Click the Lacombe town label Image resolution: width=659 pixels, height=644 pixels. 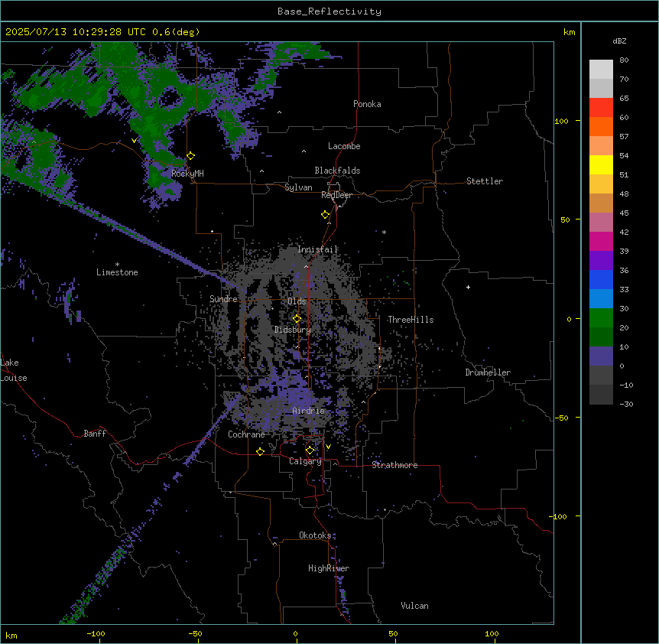pos(344,146)
